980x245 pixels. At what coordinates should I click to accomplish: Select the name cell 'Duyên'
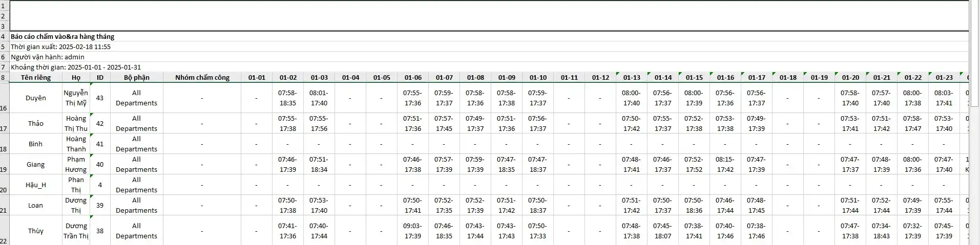[x=36, y=98]
